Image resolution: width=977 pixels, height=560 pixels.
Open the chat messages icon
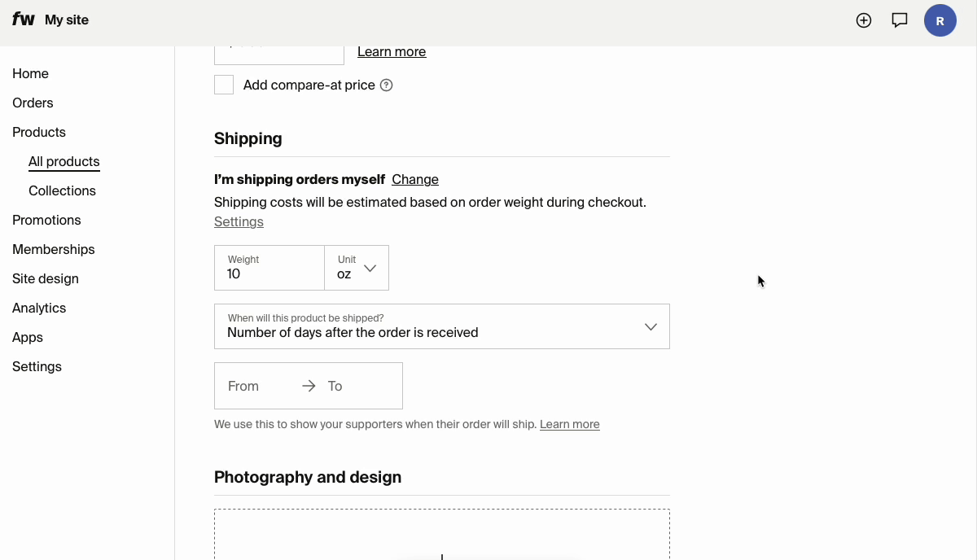tap(900, 20)
